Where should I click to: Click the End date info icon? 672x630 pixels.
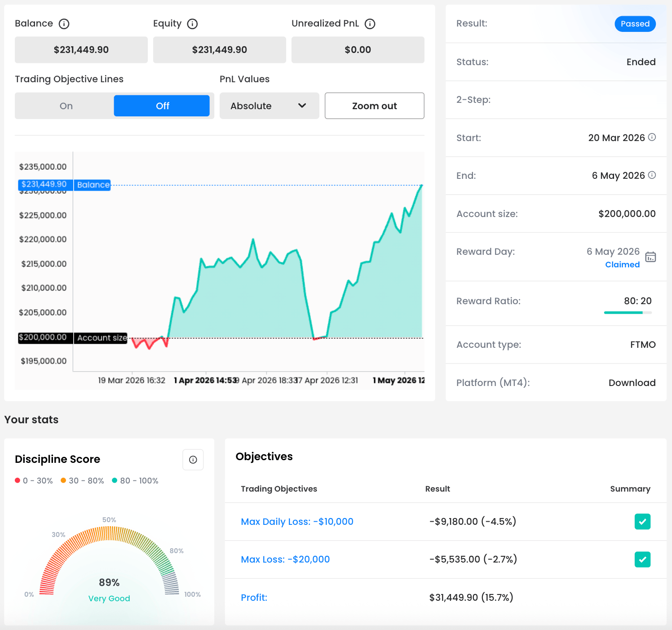[x=652, y=175]
